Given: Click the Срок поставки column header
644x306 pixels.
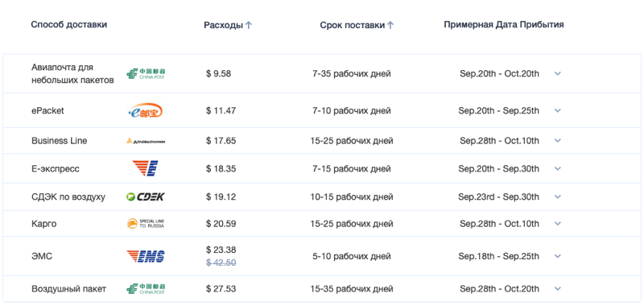Looking at the screenshot, I should coord(353,25).
